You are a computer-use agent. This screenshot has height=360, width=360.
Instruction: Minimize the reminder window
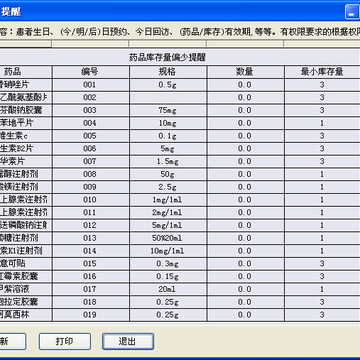(351, 12)
